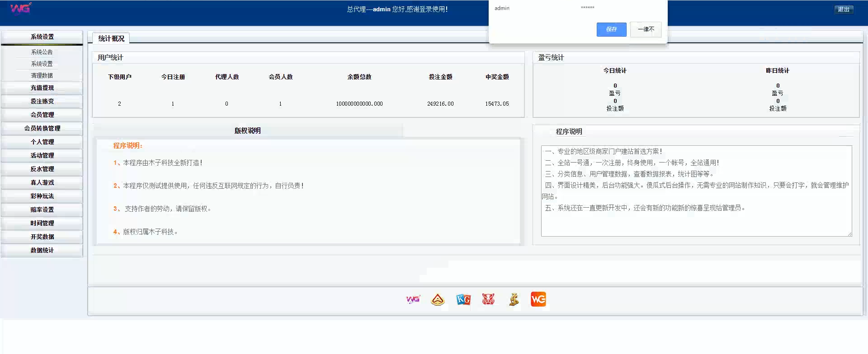
Task: Open the 数据统计 sidebar menu
Action: pos(42,251)
